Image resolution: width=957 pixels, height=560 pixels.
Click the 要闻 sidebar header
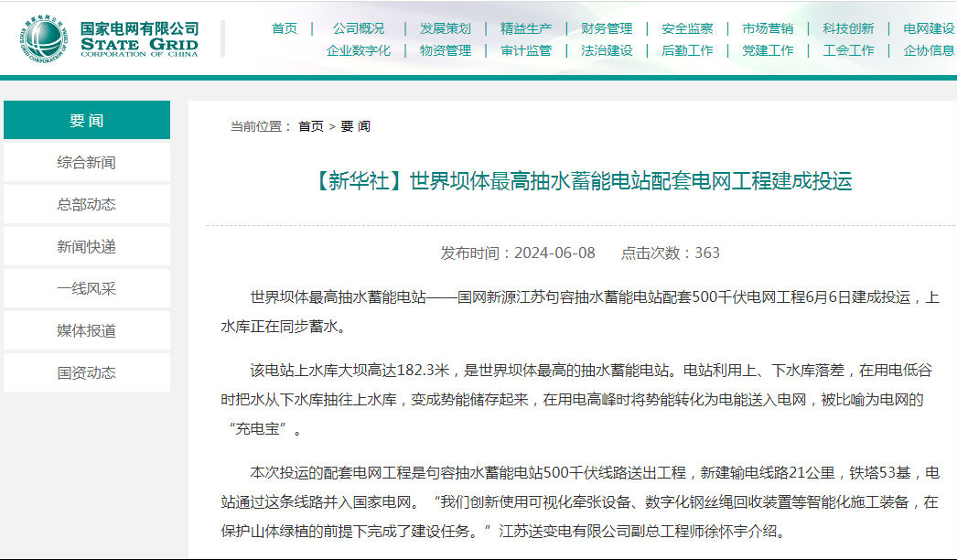pos(87,120)
